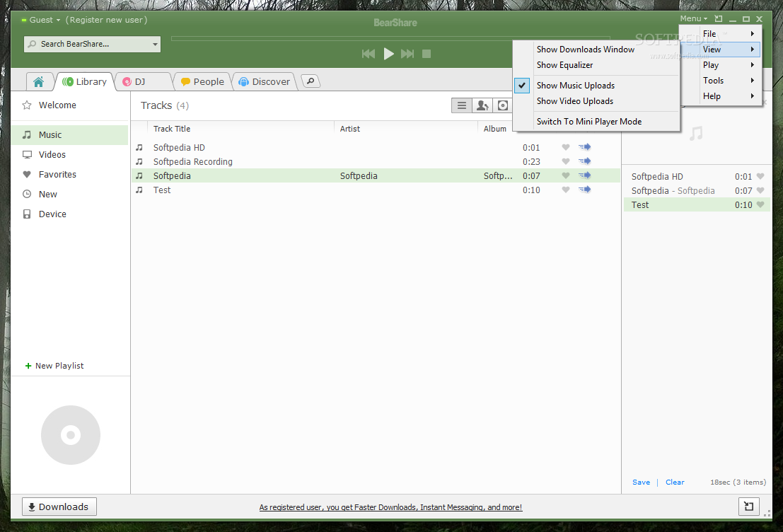Stop playback with the square button

[427, 54]
